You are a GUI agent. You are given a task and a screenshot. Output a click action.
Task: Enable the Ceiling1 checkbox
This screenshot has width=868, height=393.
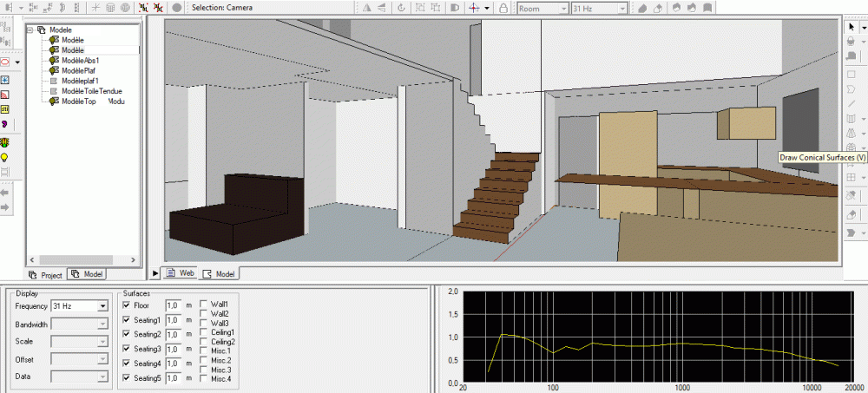tap(203, 332)
